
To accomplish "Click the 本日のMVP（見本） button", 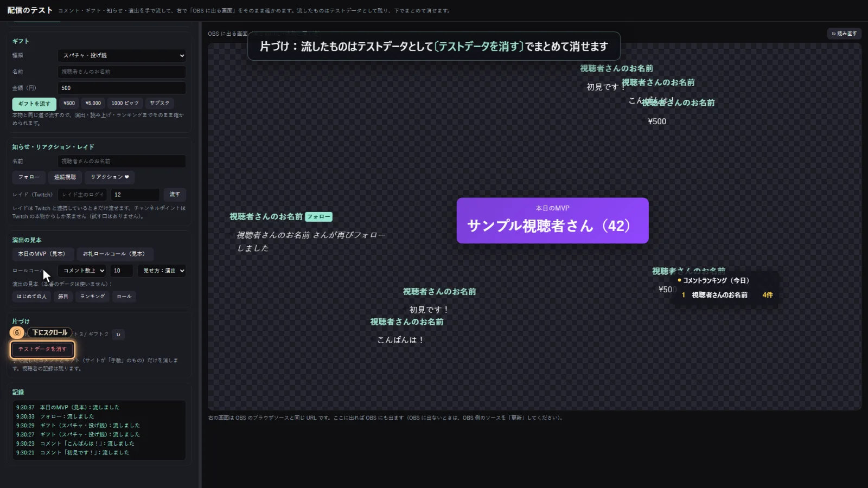I will (x=42, y=254).
